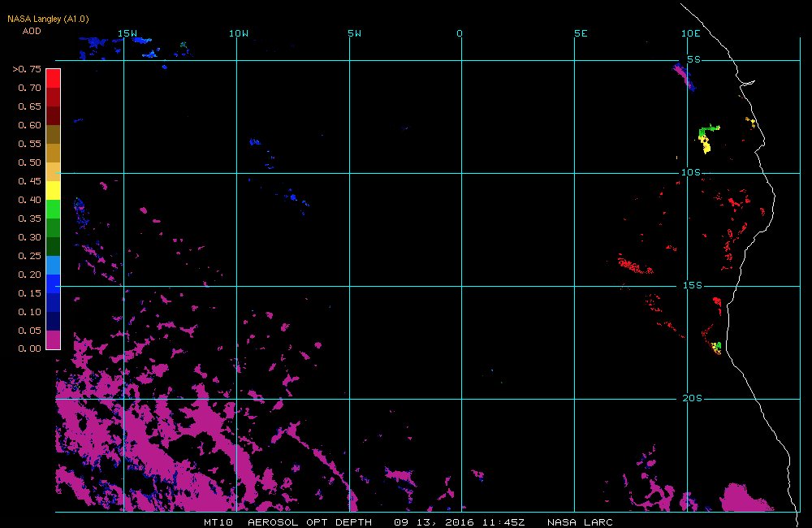Screen dimensions: 812x528
Task: Click the 0.50 legend value
Action: click(29, 162)
